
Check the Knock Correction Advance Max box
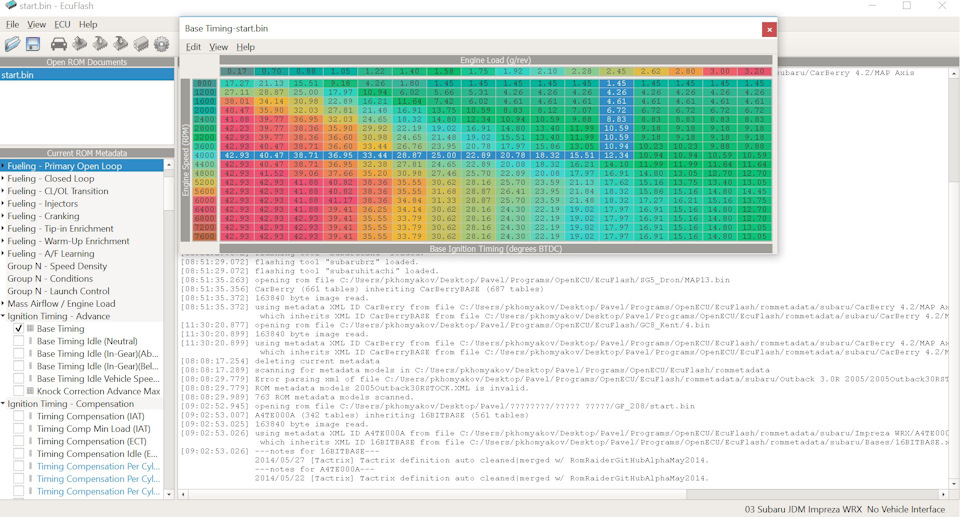[x=19, y=391]
